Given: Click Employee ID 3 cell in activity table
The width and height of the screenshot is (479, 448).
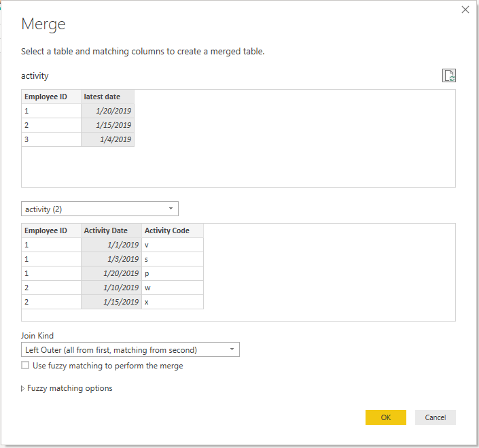Looking at the screenshot, I should coord(51,139).
